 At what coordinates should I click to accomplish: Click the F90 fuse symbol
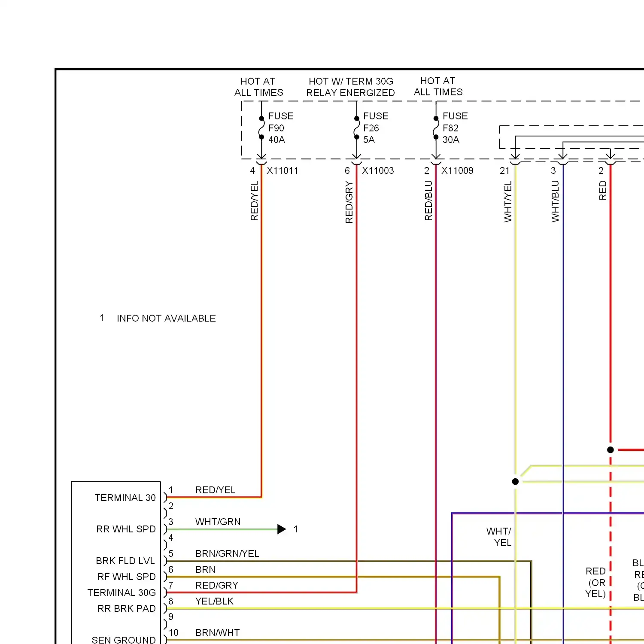tap(261, 128)
